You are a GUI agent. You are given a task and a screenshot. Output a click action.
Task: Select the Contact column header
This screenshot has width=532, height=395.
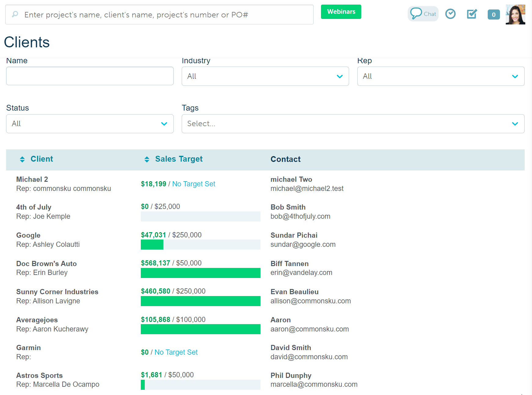tap(286, 159)
